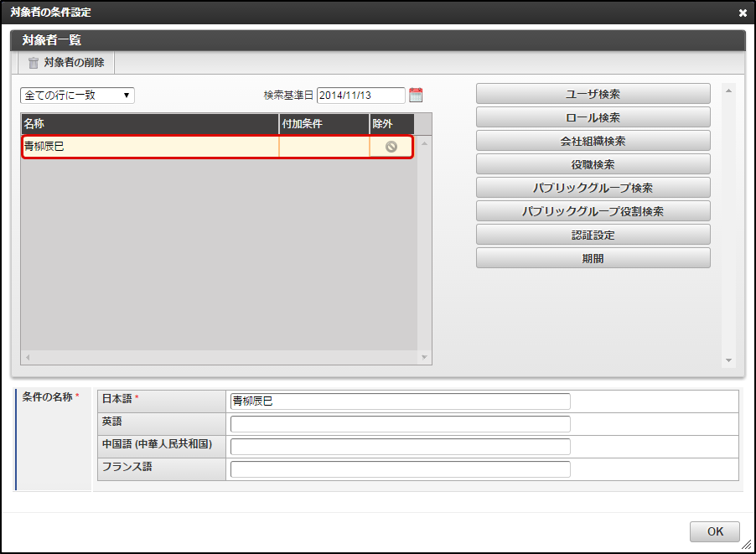
Task: Close the 対象者の条件設定 dialog
Action: click(x=743, y=13)
